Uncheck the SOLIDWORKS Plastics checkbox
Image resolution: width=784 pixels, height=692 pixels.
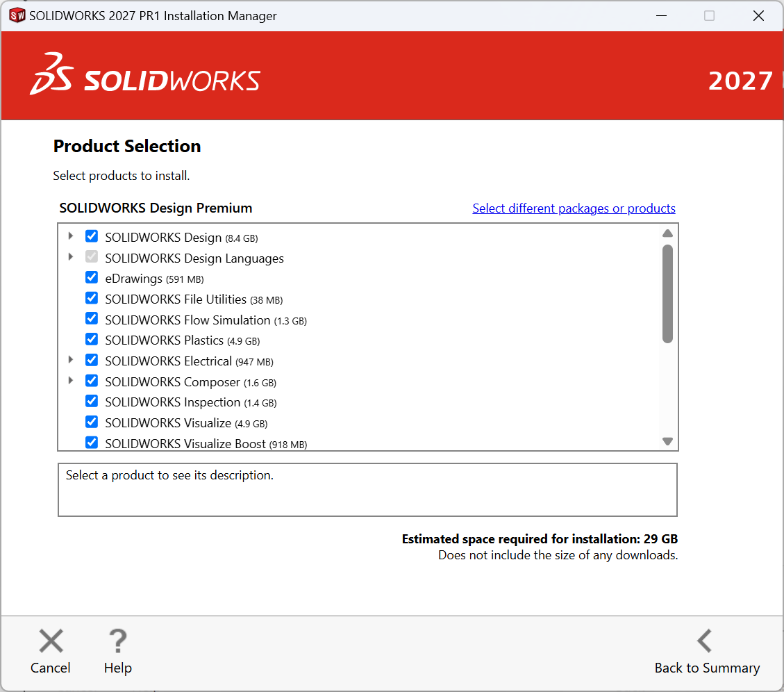point(92,339)
